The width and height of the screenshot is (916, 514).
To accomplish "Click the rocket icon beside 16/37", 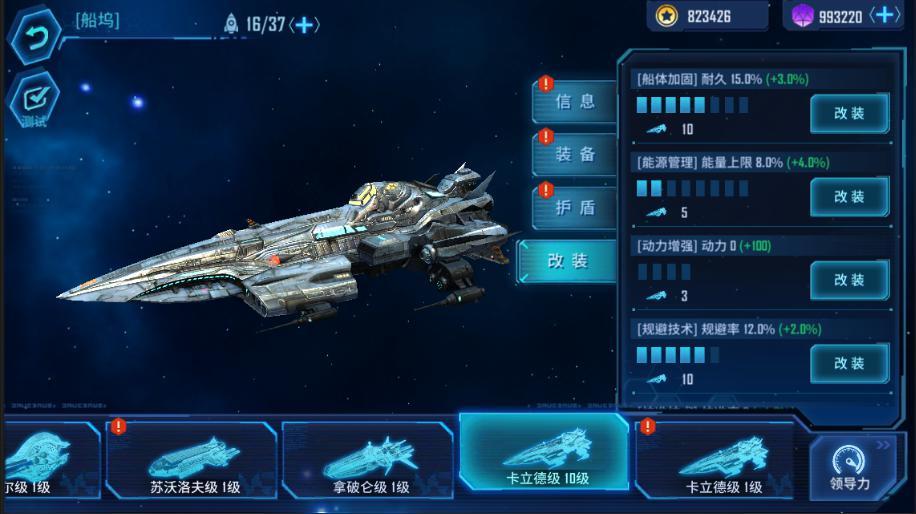I will pos(231,24).
